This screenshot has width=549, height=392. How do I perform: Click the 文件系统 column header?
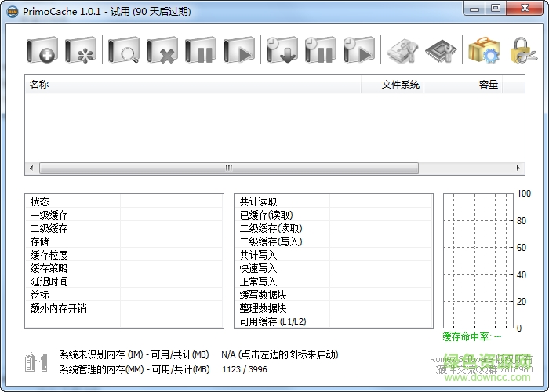391,85
